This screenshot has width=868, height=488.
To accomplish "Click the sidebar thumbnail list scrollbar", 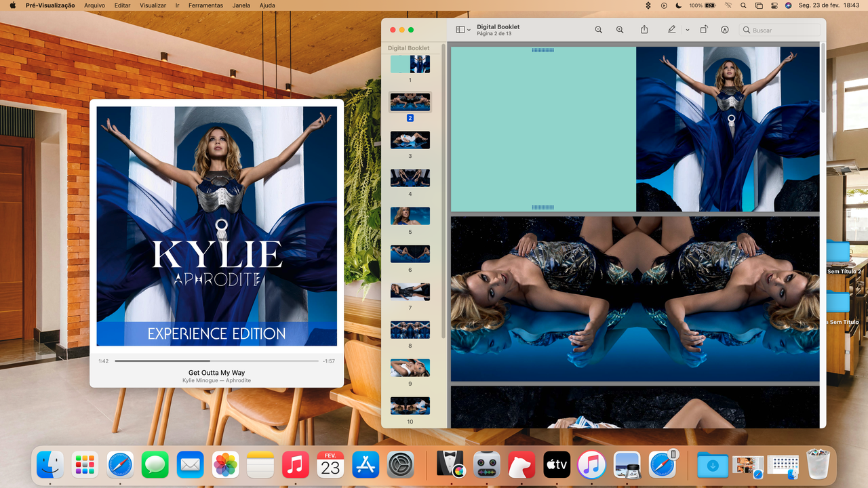I will tap(443, 192).
